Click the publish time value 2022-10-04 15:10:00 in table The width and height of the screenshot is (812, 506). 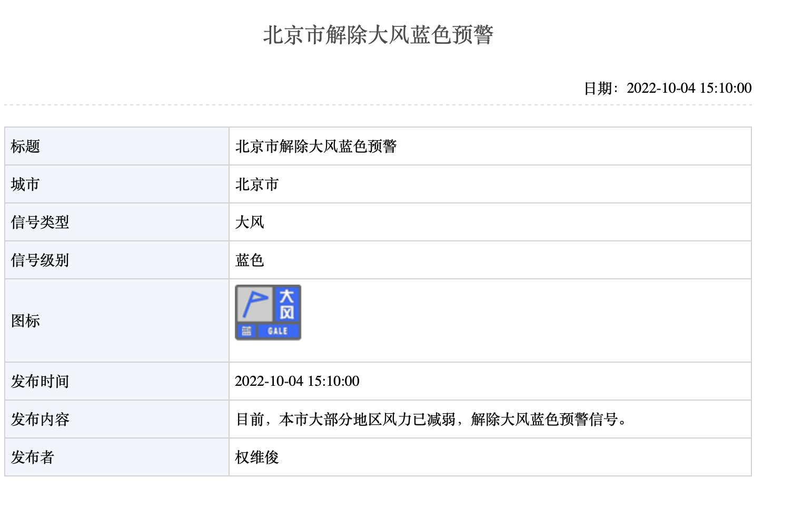(297, 382)
